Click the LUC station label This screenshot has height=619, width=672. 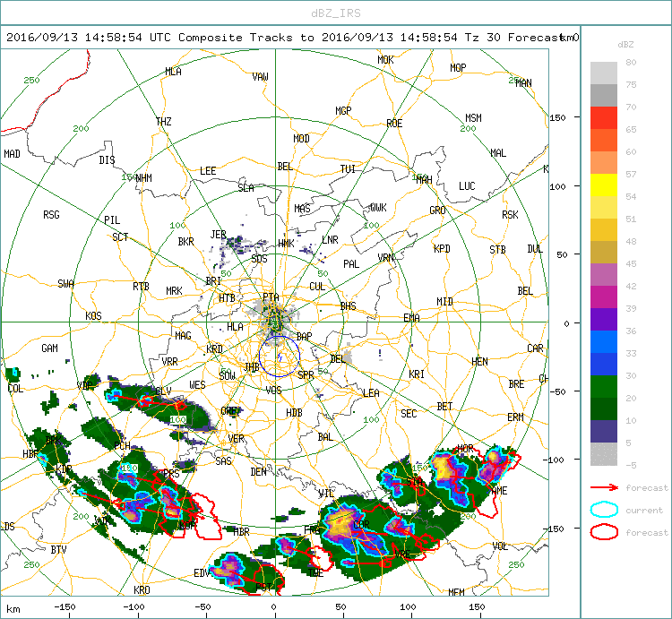(467, 186)
